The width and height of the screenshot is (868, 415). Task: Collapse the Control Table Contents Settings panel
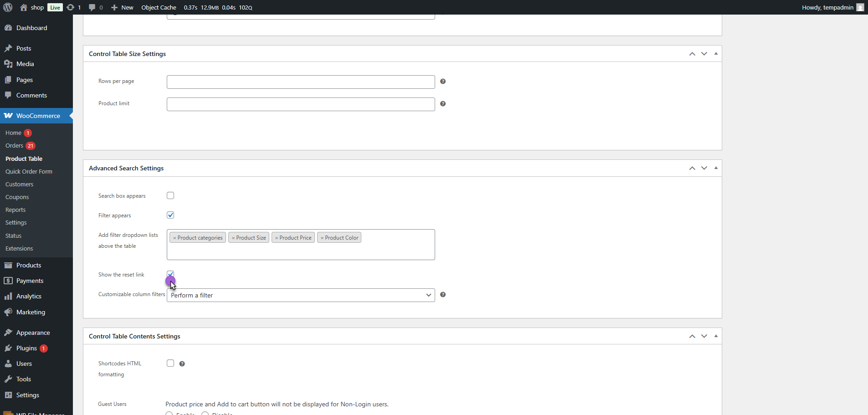click(716, 336)
